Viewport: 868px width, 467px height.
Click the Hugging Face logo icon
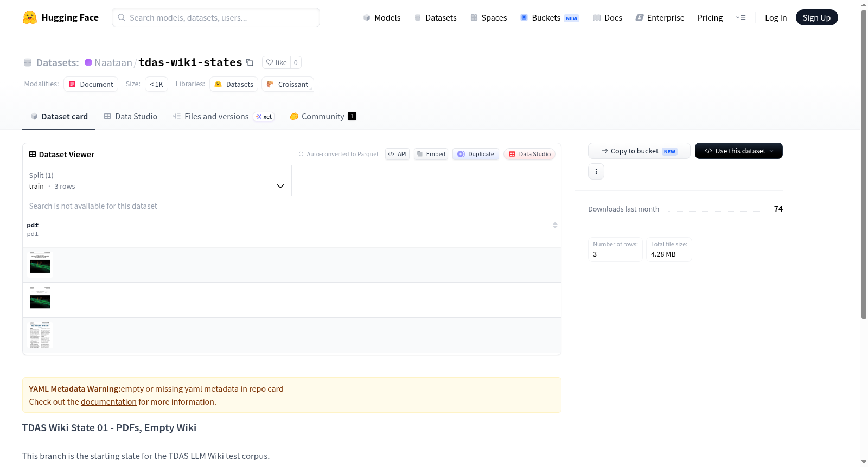tap(30, 17)
